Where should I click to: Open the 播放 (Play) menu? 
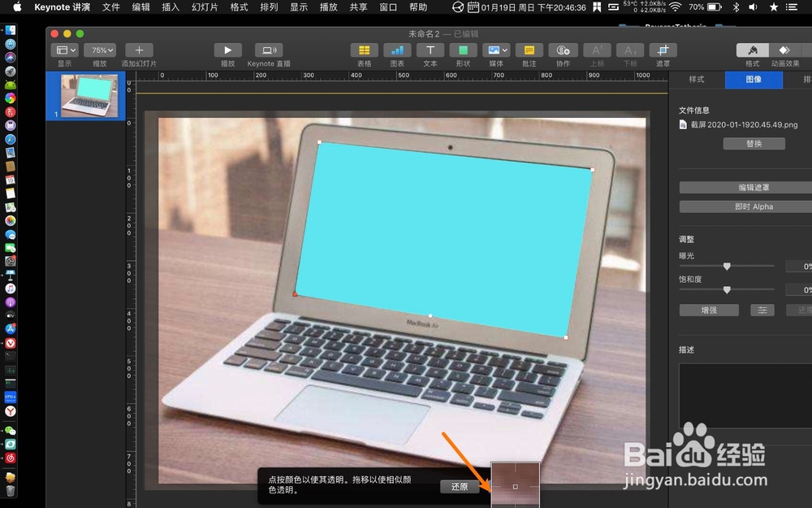pyautogui.click(x=328, y=7)
